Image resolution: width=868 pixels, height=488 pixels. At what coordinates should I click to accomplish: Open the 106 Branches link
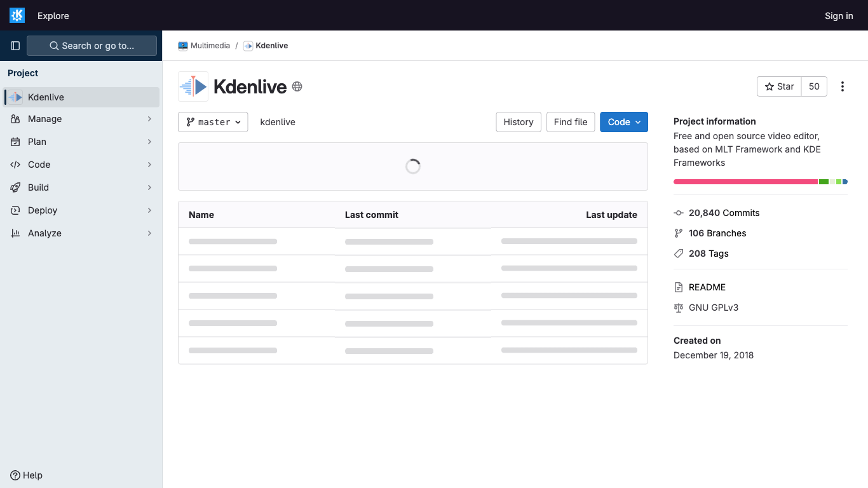(x=717, y=233)
